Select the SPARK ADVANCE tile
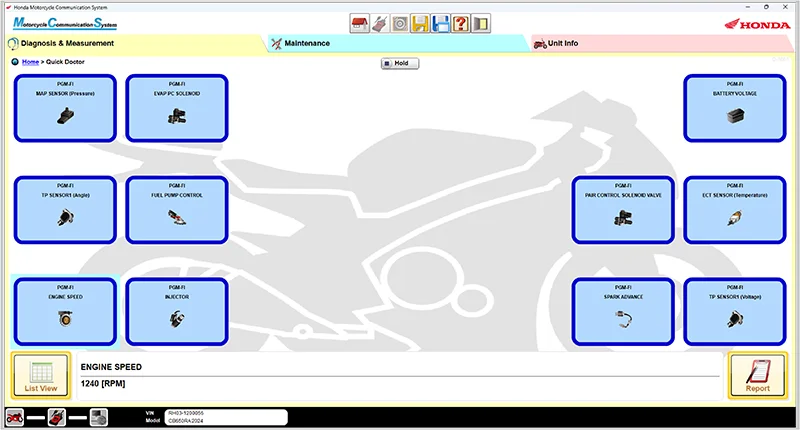 pos(623,311)
